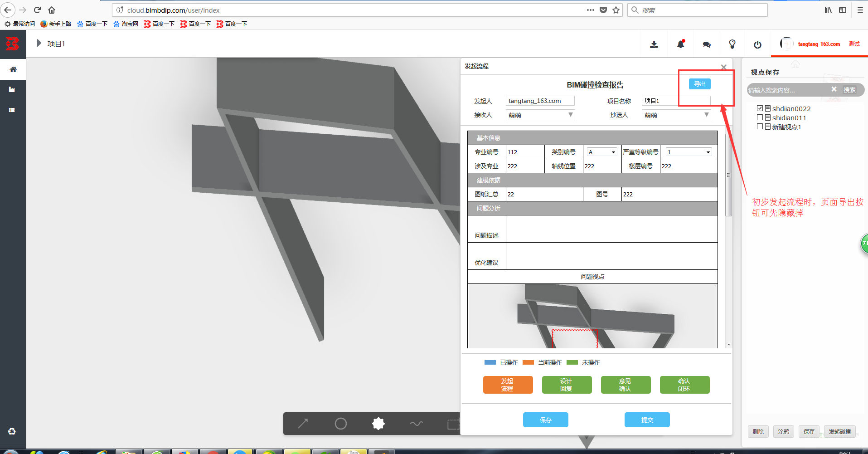Click the 发起碰撞 button
This screenshot has height=454, width=868.
tap(840, 432)
